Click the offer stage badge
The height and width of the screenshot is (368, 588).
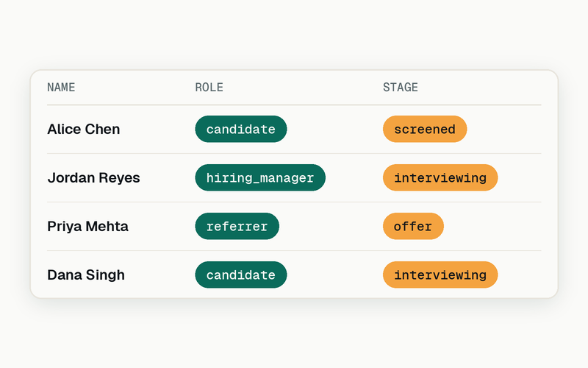[x=413, y=226]
